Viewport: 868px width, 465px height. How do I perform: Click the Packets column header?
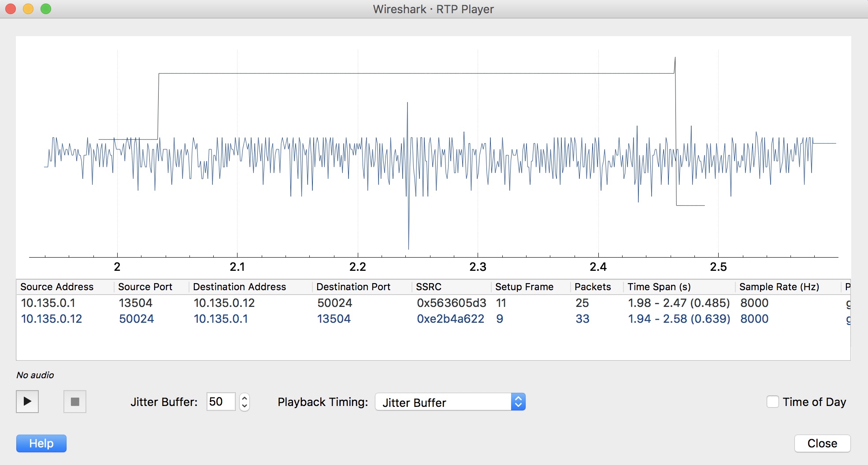592,287
